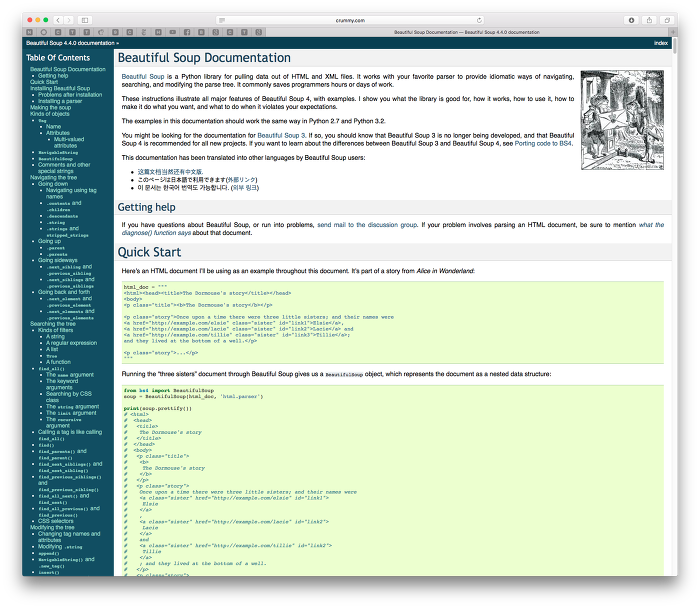
Task: Open Changing tag names and attributes entry
Action: (69, 537)
